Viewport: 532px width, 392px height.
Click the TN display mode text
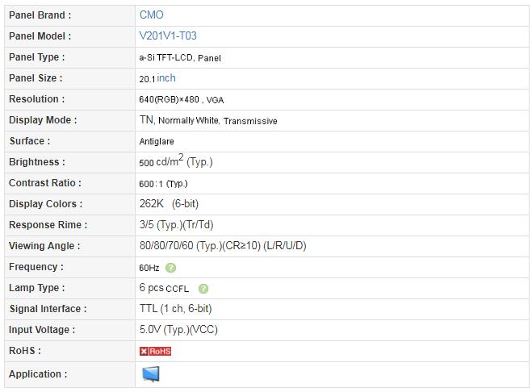(x=147, y=119)
